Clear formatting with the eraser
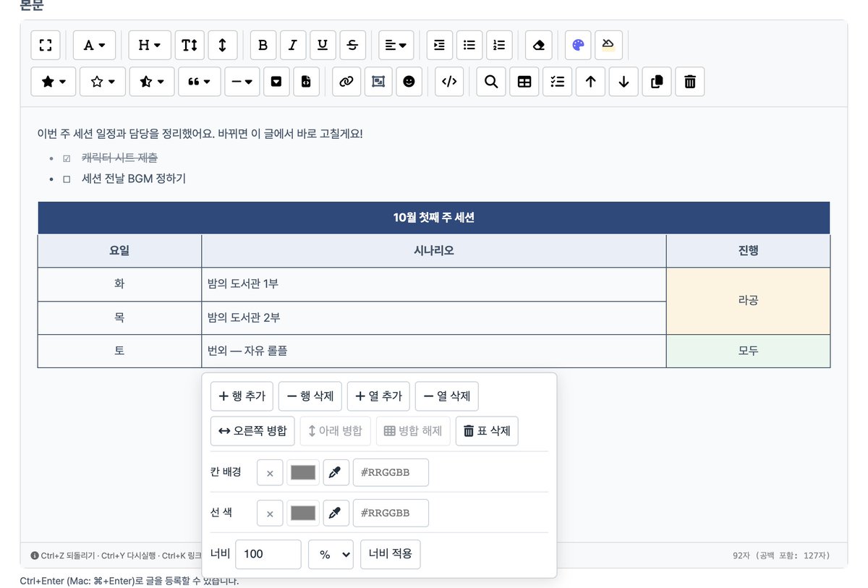 538,45
